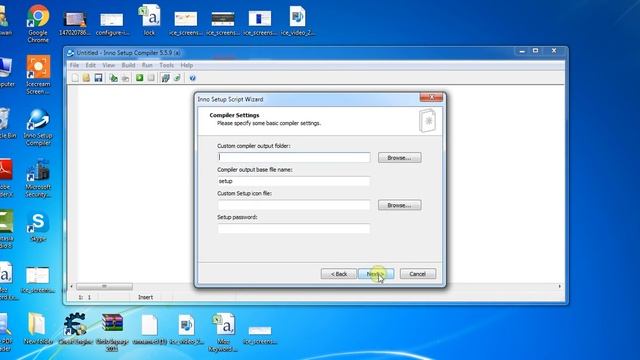Click the Setup password field
The image size is (640, 360).
pyautogui.click(x=294, y=229)
